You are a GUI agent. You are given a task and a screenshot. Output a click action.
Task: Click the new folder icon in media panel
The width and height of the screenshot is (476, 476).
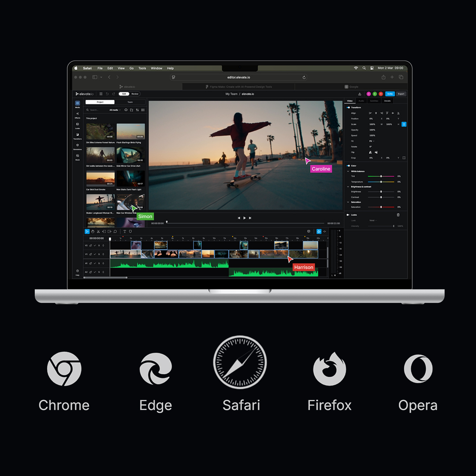click(x=131, y=110)
